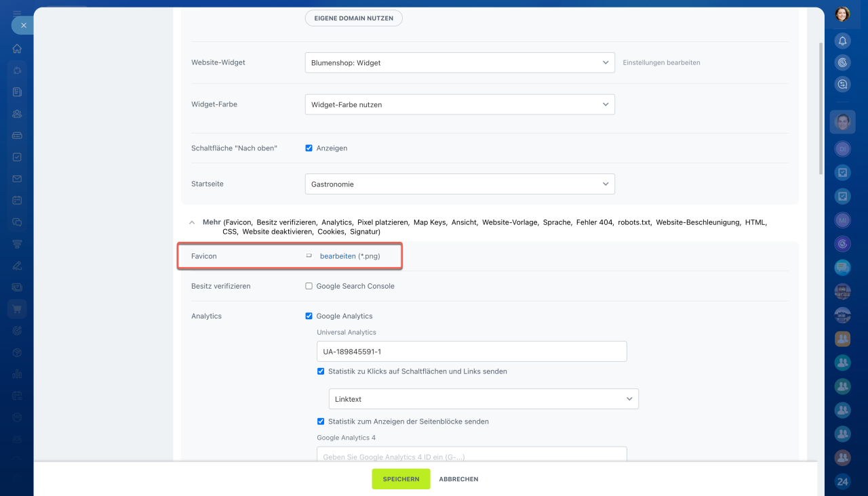
Task: Click the notifications bell icon
Action: click(x=842, y=41)
